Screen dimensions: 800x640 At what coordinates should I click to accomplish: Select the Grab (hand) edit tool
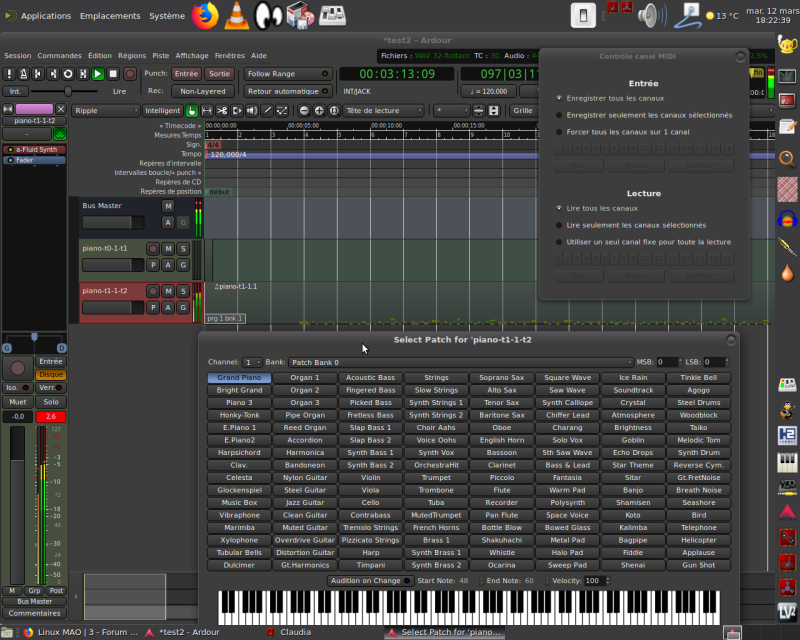coord(191,111)
